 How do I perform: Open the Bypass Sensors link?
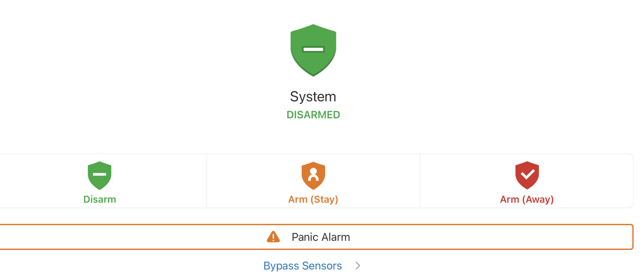click(x=303, y=266)
